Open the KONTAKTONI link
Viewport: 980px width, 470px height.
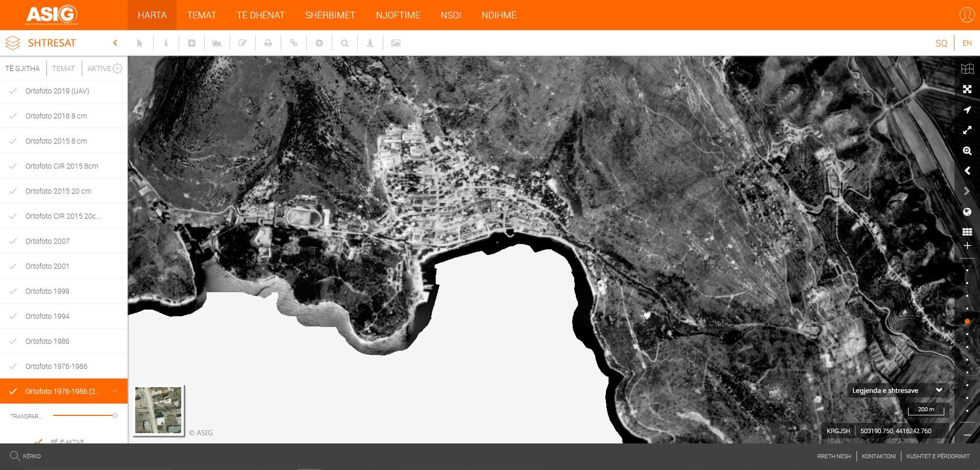click(878, 456)
